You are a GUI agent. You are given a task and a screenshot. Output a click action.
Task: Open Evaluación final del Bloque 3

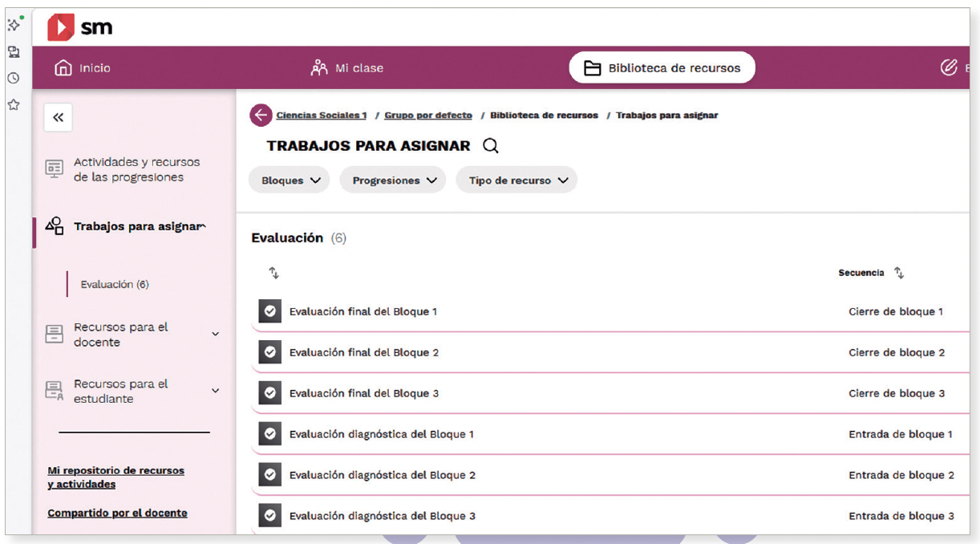pos(364,393)
